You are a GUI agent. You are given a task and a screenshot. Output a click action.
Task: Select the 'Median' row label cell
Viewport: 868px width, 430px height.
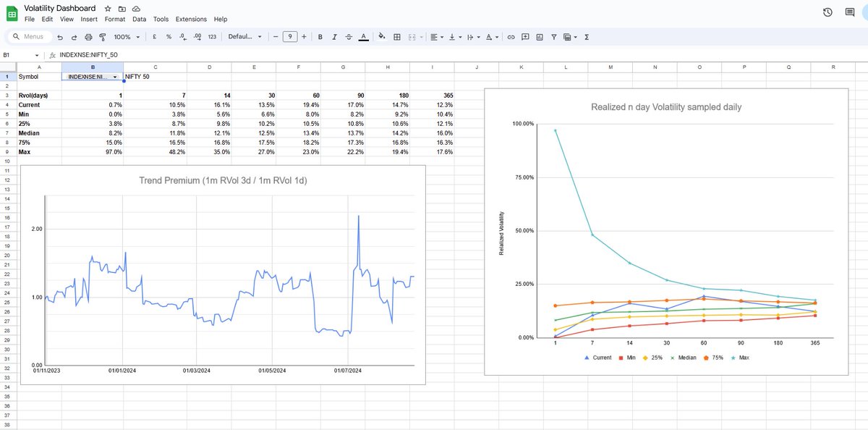pyautogui.click(x=38, y=133)
